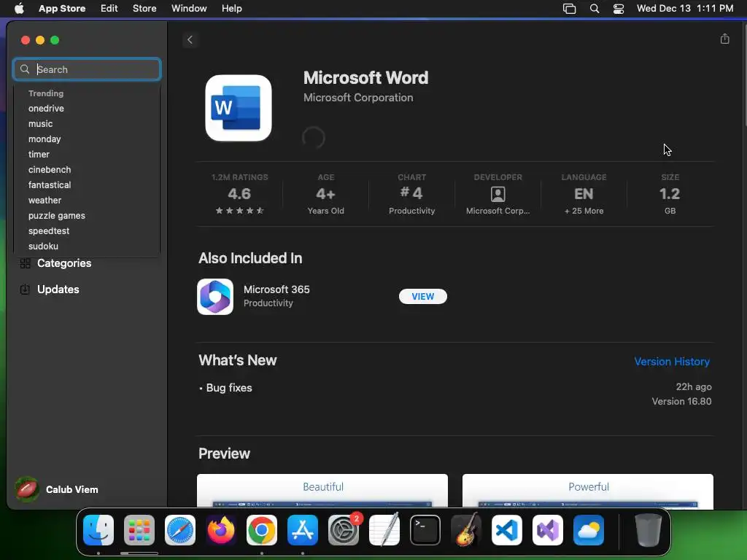Click the back navigation chevron
This screenshot has height=560, width=747.
(190, 40)
